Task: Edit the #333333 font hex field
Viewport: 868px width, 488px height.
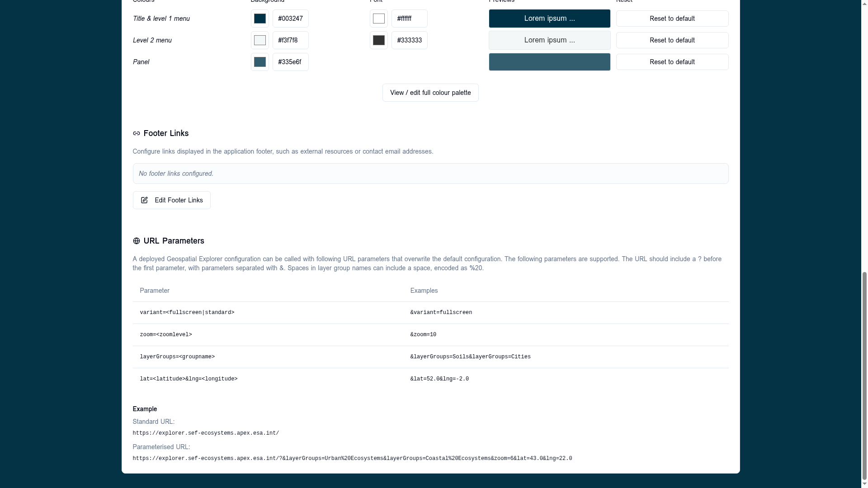Action: (410, 40)
